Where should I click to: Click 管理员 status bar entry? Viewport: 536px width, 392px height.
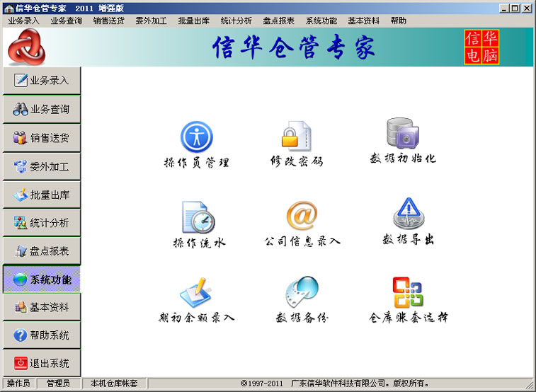[x=59, y=384]
